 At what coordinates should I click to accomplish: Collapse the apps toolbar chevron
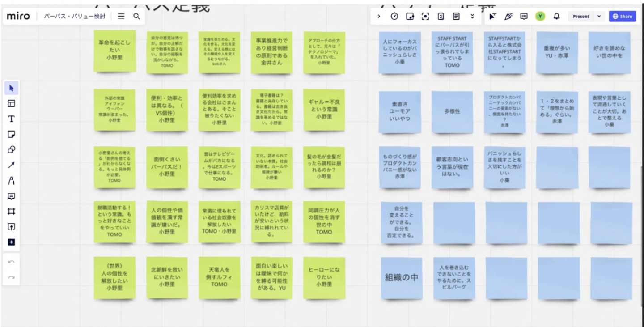[379, 16]
